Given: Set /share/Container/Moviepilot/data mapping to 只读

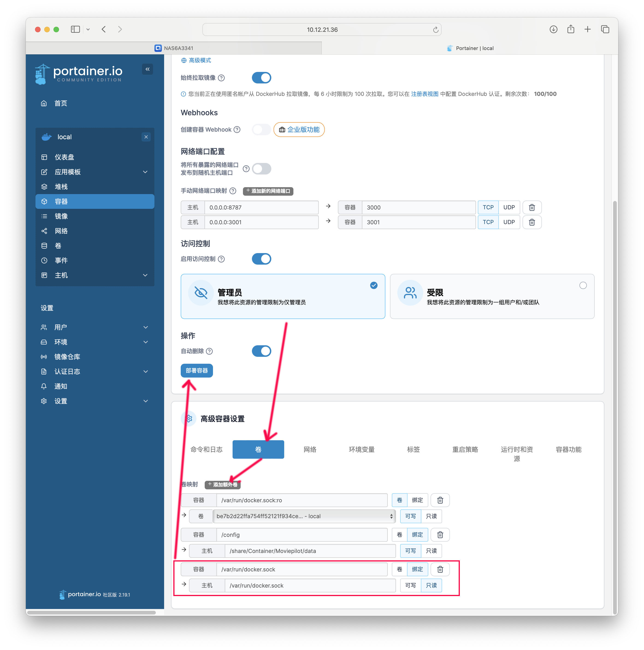Looking at the screenshot, I should pos(431,551).
